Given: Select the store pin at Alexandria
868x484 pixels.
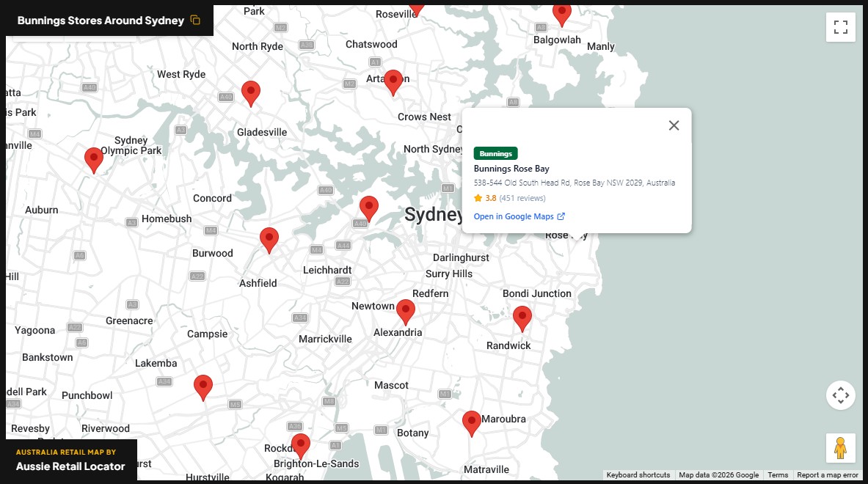Looking at the screenshot, I should (405, 312).
